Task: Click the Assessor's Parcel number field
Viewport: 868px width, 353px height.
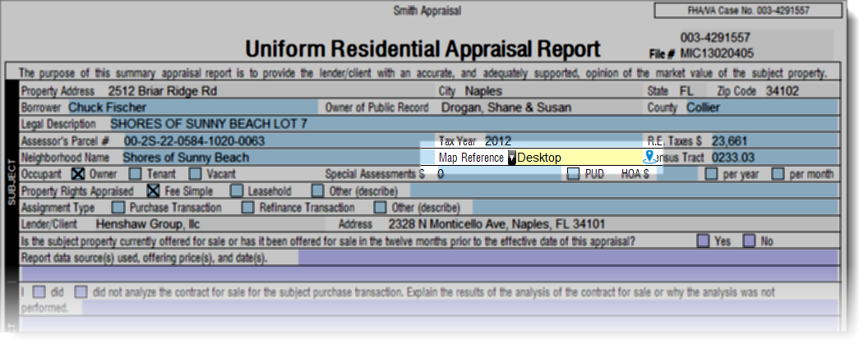Action: point(277,140)
